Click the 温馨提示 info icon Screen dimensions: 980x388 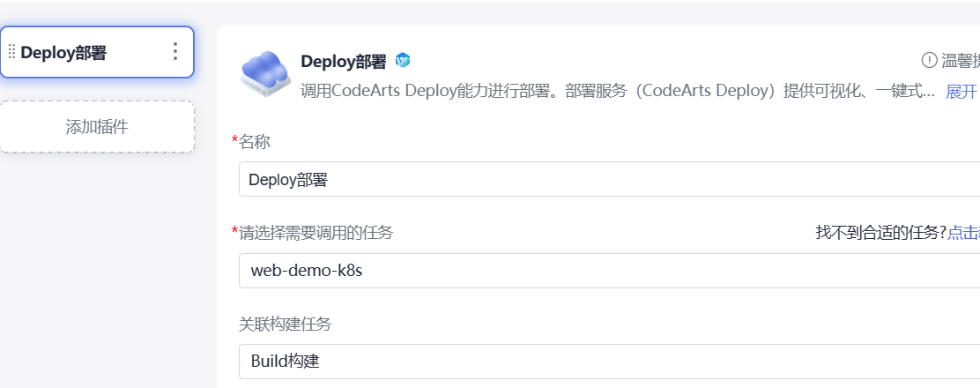tap(930, 60)
